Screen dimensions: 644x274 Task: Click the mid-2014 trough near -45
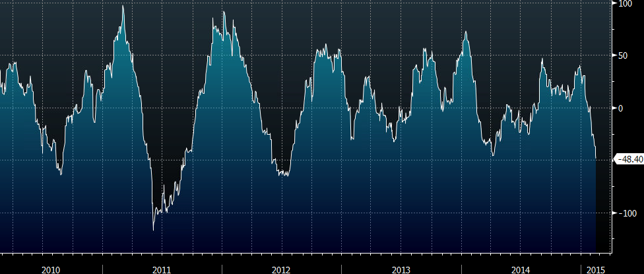pos(492,155)
